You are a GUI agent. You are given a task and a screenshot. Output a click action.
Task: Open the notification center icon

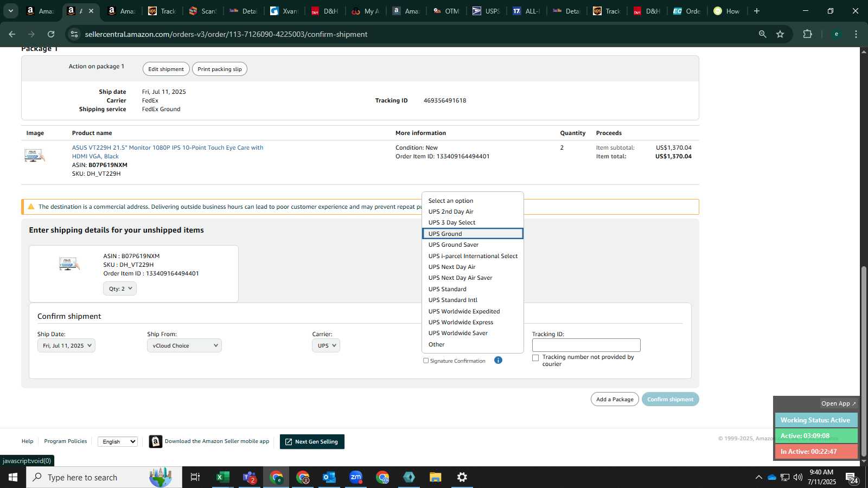852,478
